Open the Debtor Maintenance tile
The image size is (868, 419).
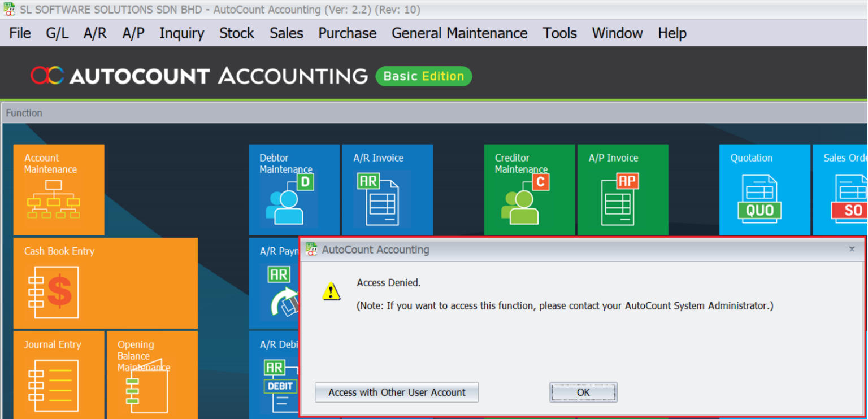pos(294,190)
